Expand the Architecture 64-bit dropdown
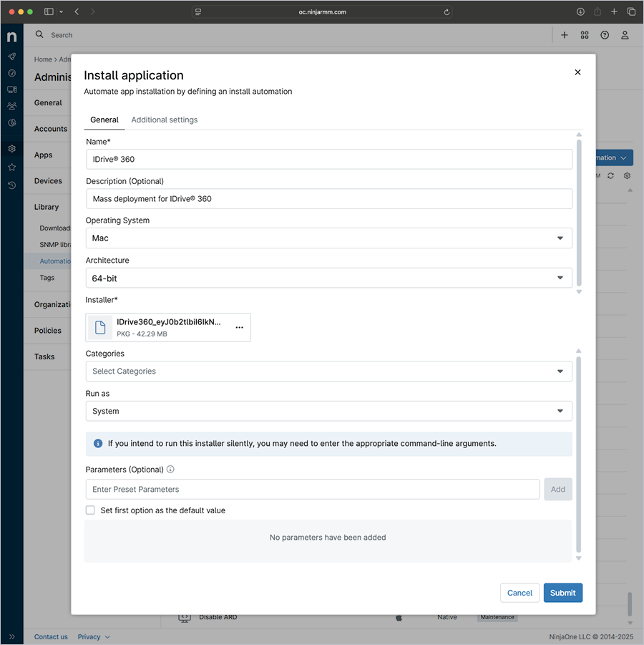The image size is (644, 645). click(x=328, y=278)
